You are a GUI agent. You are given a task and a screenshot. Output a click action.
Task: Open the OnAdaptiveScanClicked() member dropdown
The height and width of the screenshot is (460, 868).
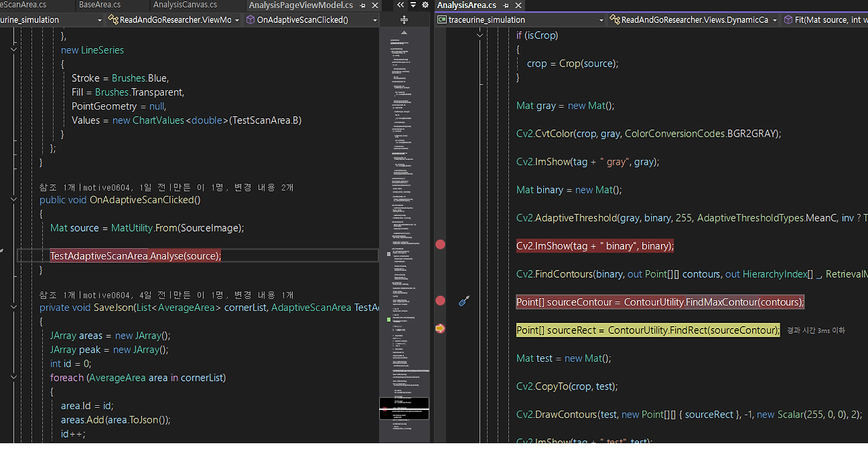click(x=311, y=20)
